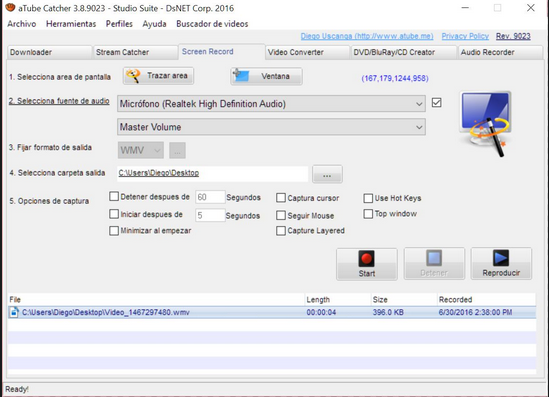This screenshot has width=549, height=397.
Task: Switch to Stream Catcher tab
Action: click(136, 52)
